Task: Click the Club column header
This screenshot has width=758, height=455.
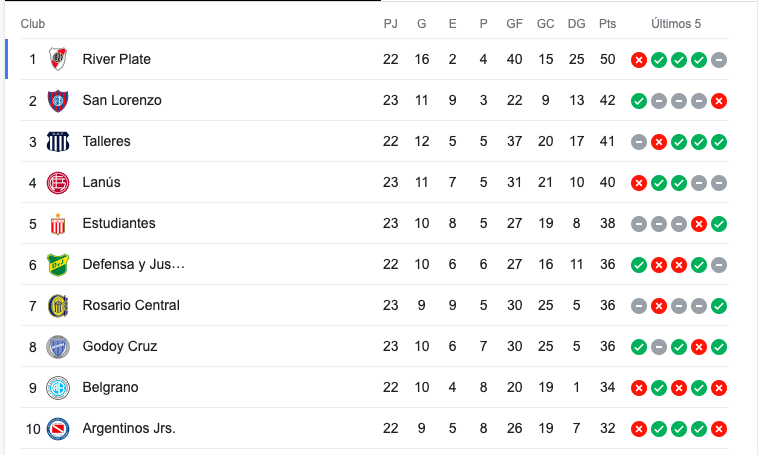Action: coord(33,24)
